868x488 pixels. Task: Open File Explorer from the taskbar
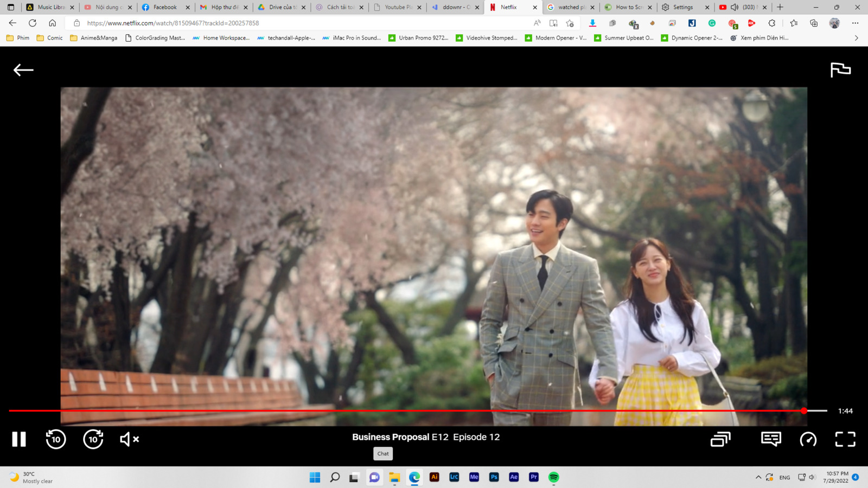394,477
